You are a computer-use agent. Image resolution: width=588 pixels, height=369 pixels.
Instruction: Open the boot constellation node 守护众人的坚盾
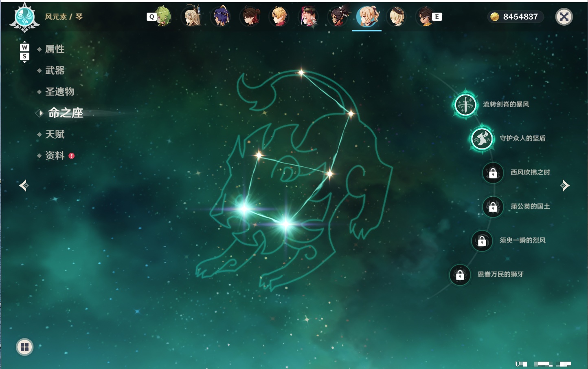click(482, 139)
